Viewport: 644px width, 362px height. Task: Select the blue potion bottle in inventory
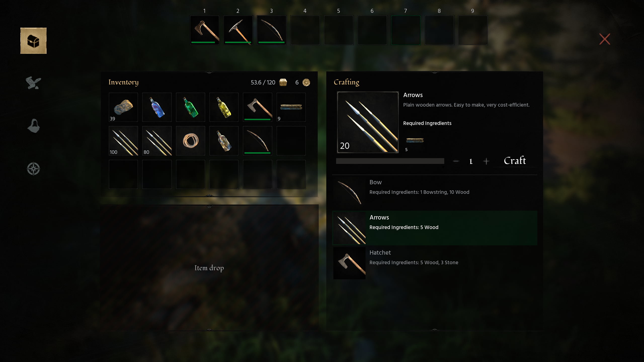pyautogui.click(x=157, y=107)
